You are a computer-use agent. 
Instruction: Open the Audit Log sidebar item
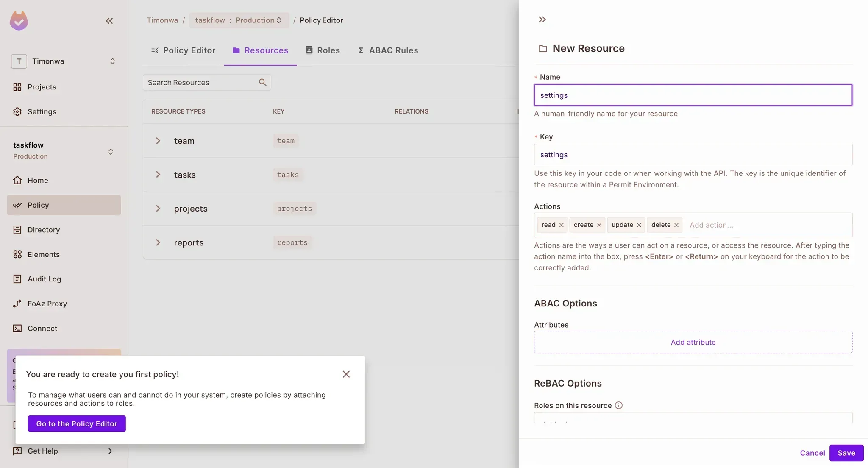point(44,279)
